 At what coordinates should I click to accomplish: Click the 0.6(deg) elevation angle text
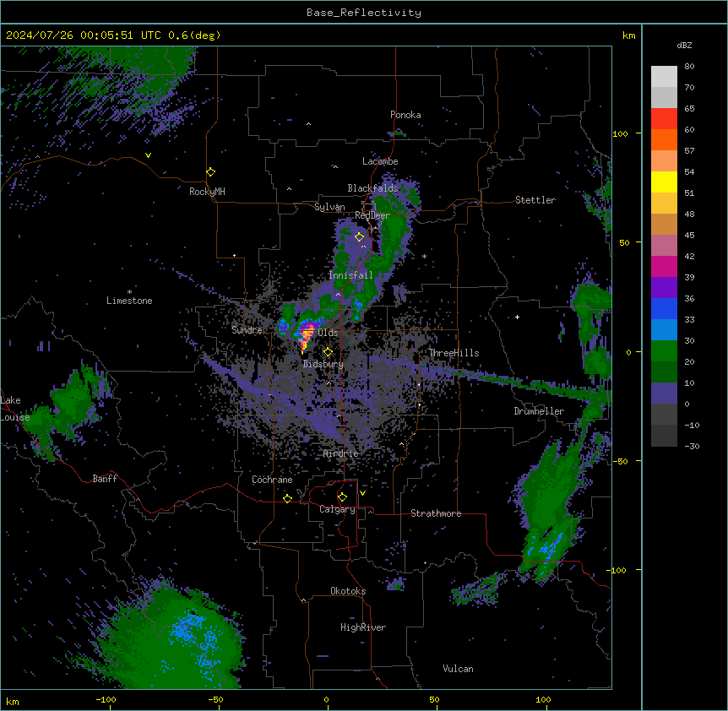coord(194,35)
